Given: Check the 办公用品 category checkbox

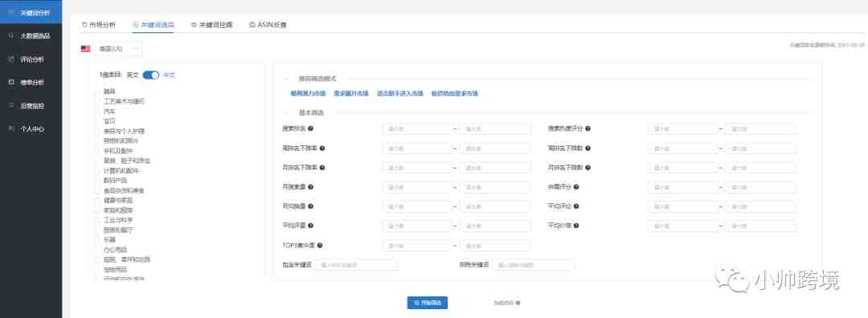Looking at the screenshot, I should coord(97,250).
